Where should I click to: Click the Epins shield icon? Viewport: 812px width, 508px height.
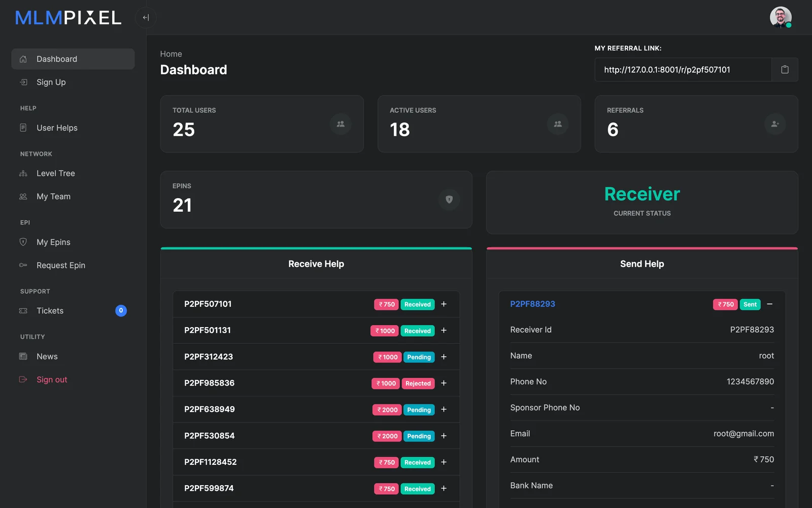coord(449,200)
